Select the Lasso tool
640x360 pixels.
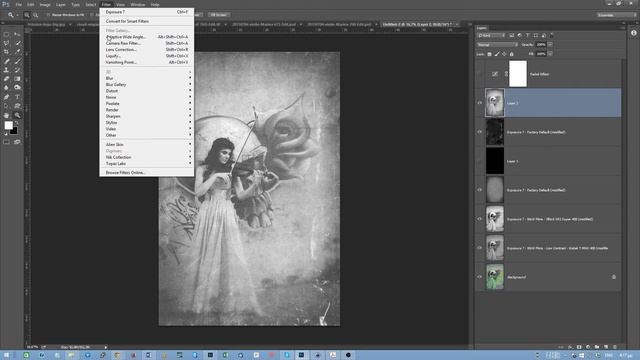[7, 43]
